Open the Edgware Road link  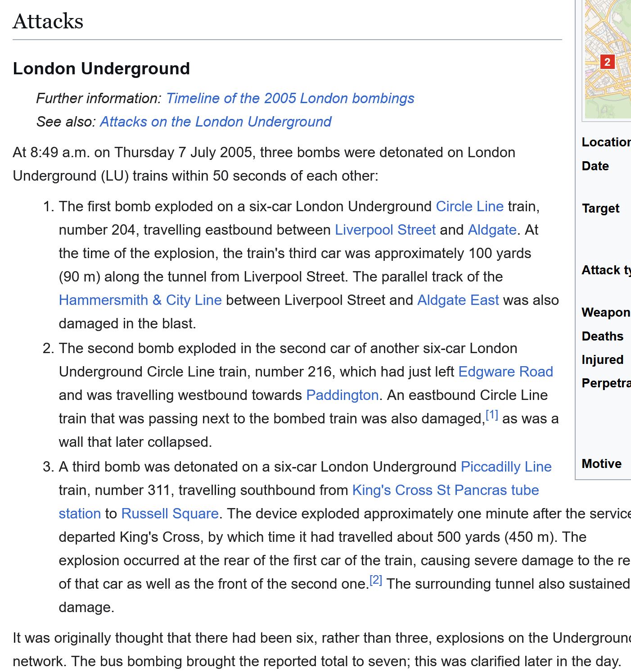(505, 372)
